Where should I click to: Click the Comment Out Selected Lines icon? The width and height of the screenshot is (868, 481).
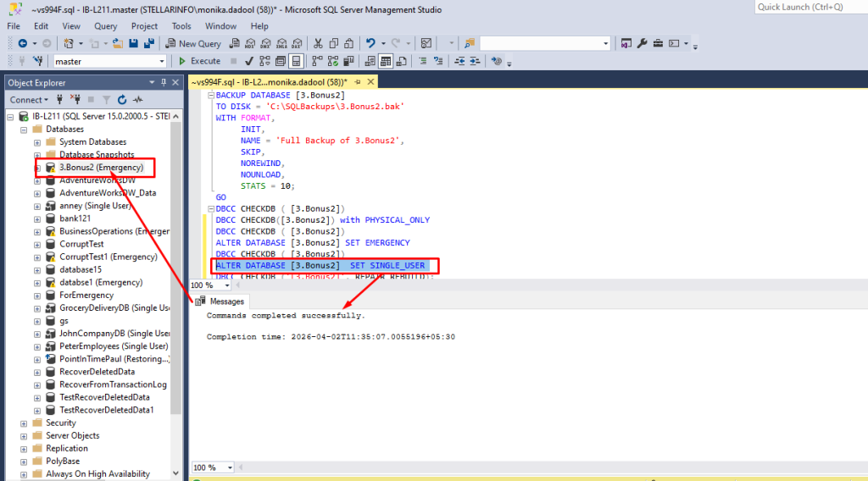[422, 61]
